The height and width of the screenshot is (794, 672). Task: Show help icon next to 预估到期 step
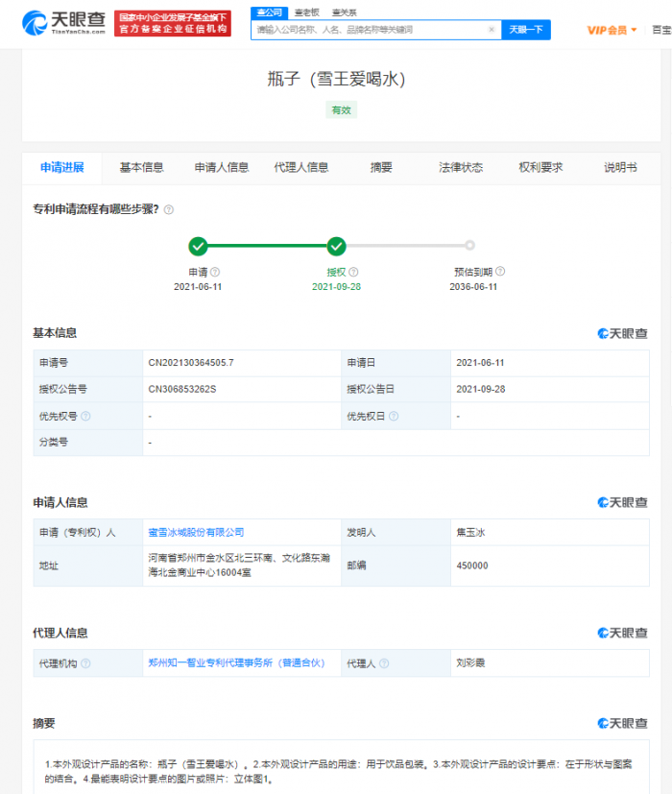point(500,272)
